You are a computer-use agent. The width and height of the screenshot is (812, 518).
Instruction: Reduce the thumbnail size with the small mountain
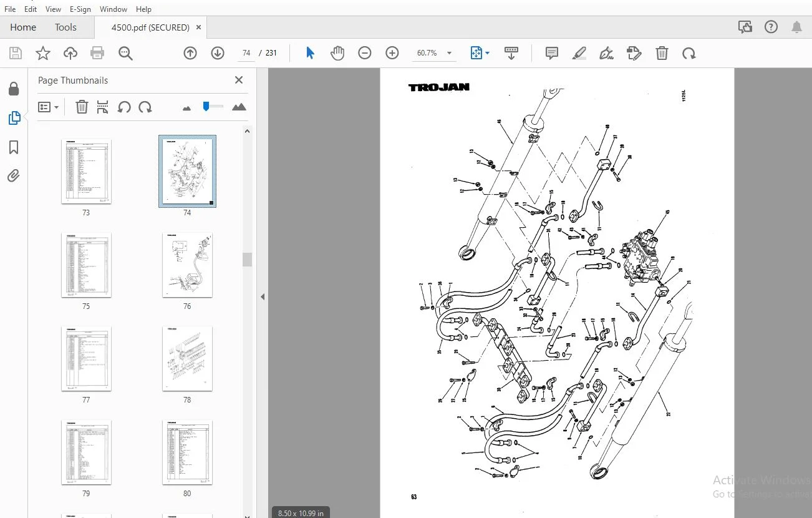[x=186, y=108]
